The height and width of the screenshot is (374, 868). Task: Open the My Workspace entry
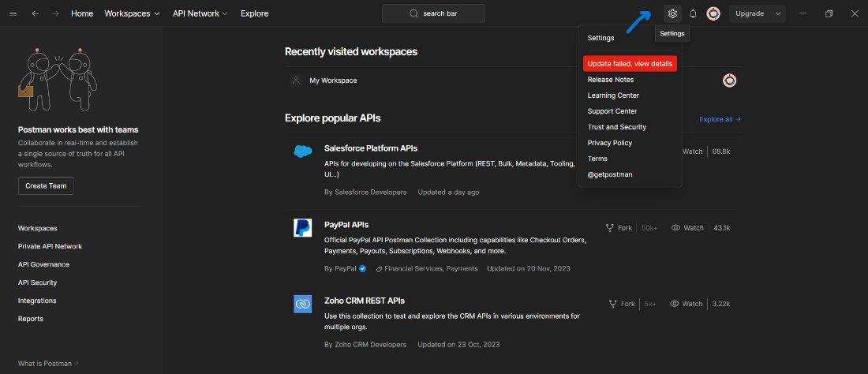click(333, 80)
